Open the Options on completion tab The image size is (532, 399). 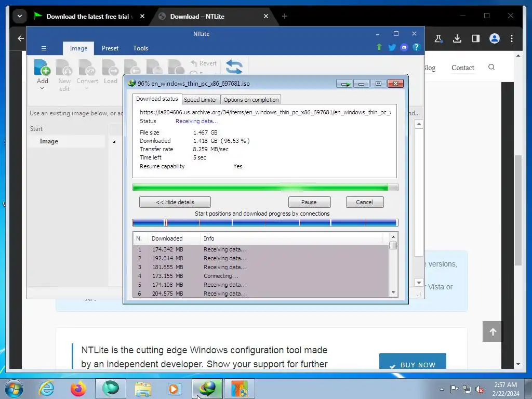click(x=251, y=100)
